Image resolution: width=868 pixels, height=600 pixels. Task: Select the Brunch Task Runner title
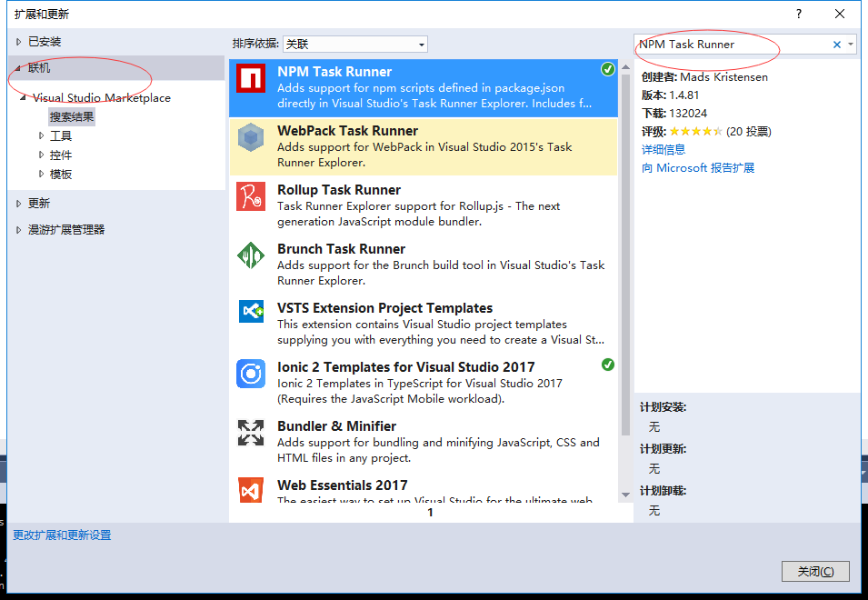[341, 249]
